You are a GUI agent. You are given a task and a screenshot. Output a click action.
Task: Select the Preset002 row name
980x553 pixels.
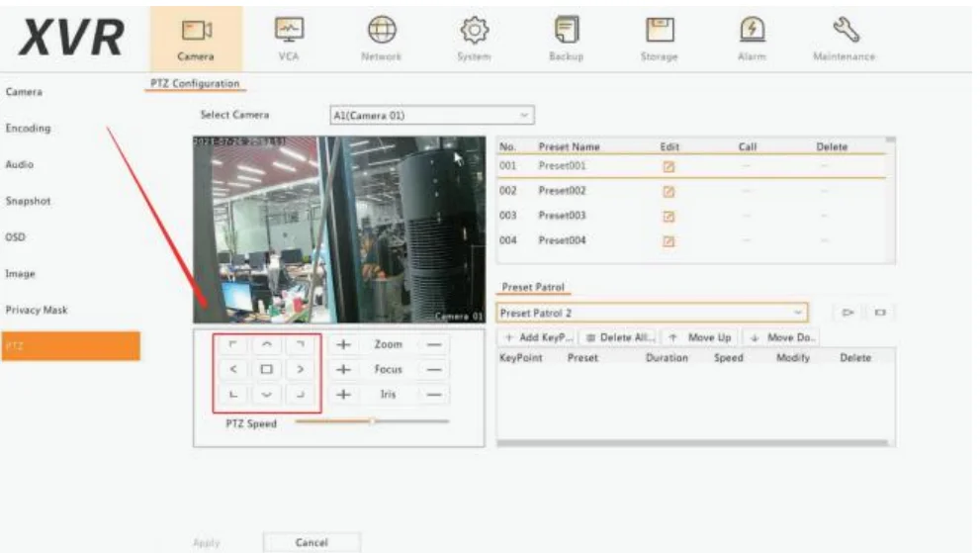[x=563, y=191]
